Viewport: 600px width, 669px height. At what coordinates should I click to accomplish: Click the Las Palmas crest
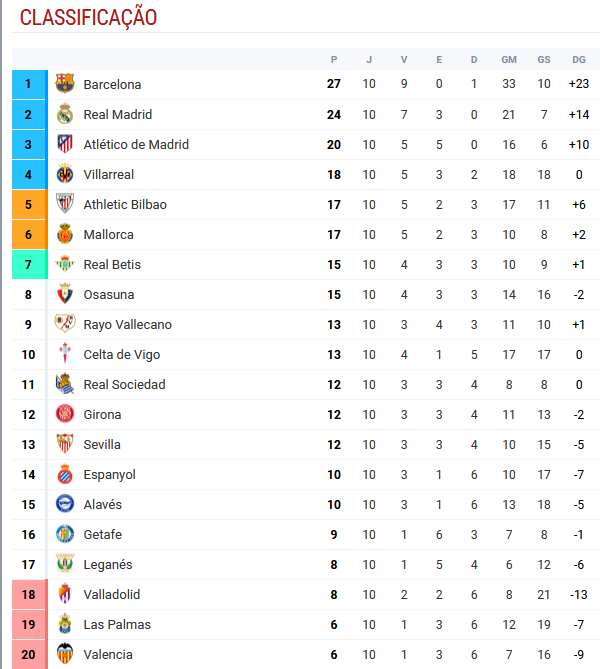(65, 624)
